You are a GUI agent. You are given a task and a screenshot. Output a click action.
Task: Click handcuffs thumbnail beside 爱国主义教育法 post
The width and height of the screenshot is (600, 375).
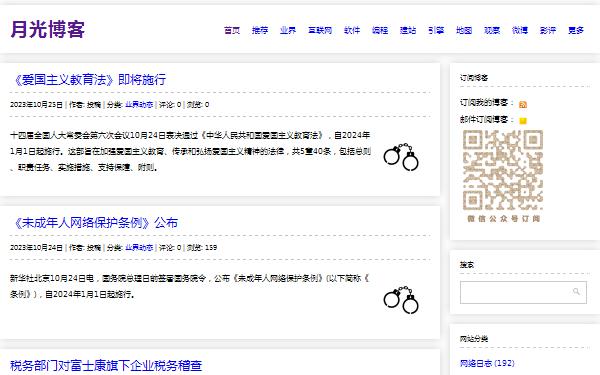pyautogui.click(x=401, y=157)
